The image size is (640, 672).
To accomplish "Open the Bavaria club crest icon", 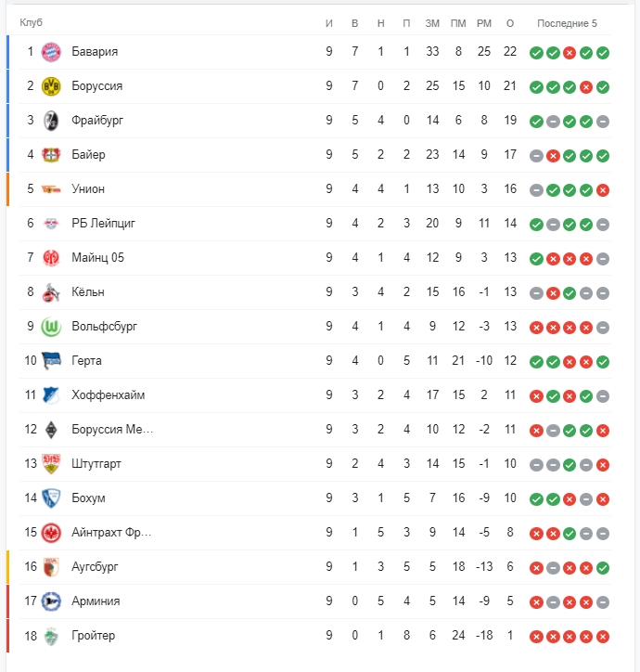I will pyautogui.click(x=51, y=52).
